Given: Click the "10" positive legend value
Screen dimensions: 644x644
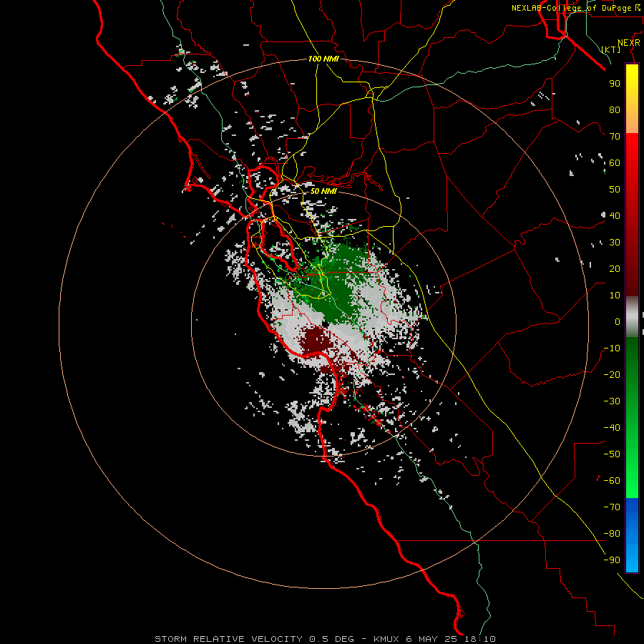Looking at the screenshot, I should 615,296.
